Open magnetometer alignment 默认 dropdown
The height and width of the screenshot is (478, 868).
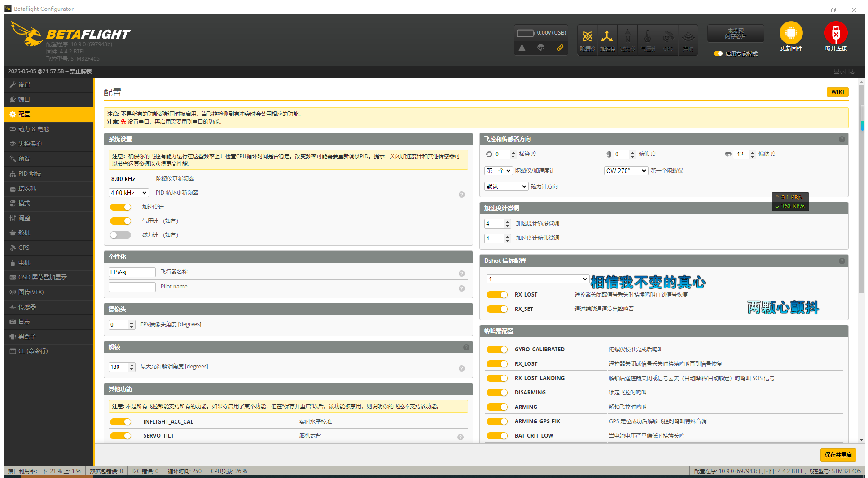click(x=506, y=186)
